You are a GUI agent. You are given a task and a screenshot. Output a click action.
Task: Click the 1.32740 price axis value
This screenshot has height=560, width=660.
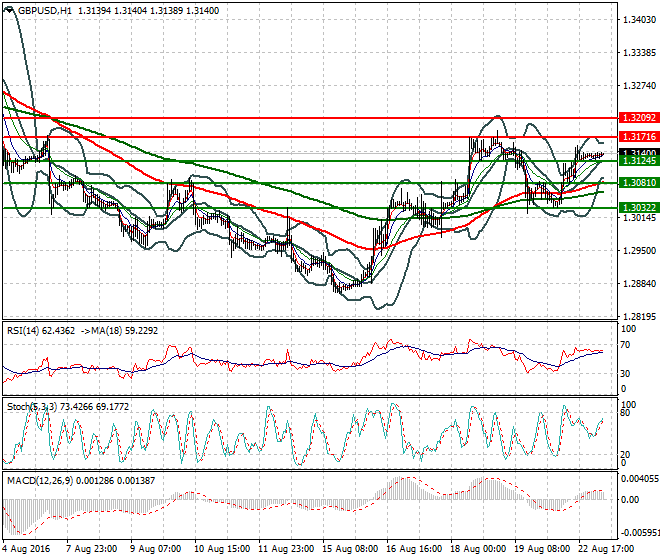tap(639, 86)
